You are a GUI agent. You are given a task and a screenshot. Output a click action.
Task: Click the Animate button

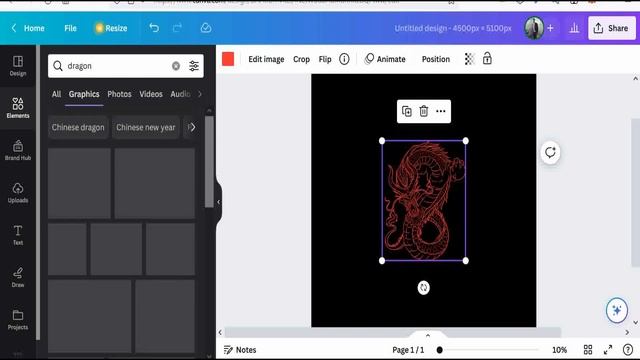(x=385, y=59)
